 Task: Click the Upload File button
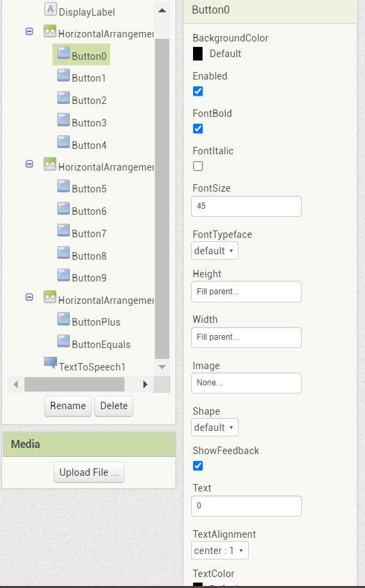[89, 472]
